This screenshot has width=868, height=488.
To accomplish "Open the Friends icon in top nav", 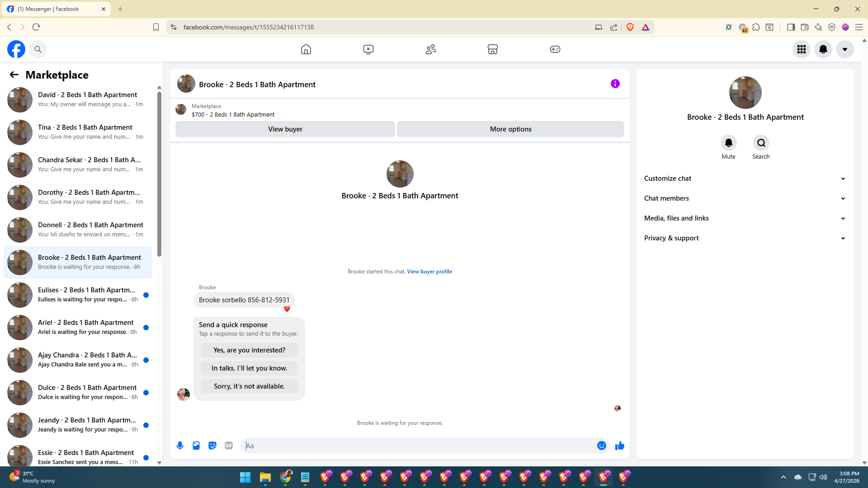I will (x=431, y=49).
